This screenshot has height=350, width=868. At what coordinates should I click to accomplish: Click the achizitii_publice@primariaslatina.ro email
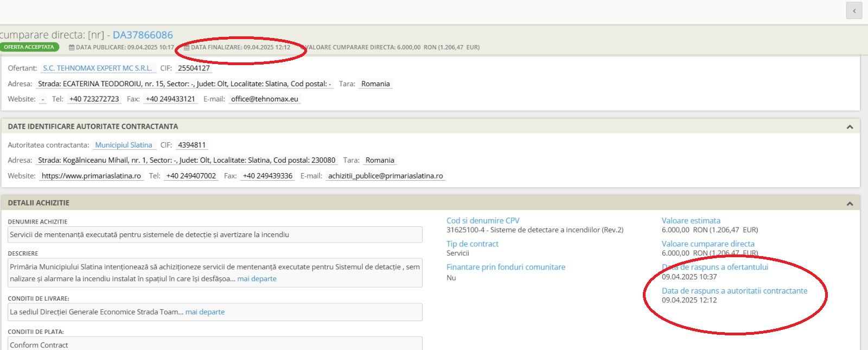[x=385, y=176]
